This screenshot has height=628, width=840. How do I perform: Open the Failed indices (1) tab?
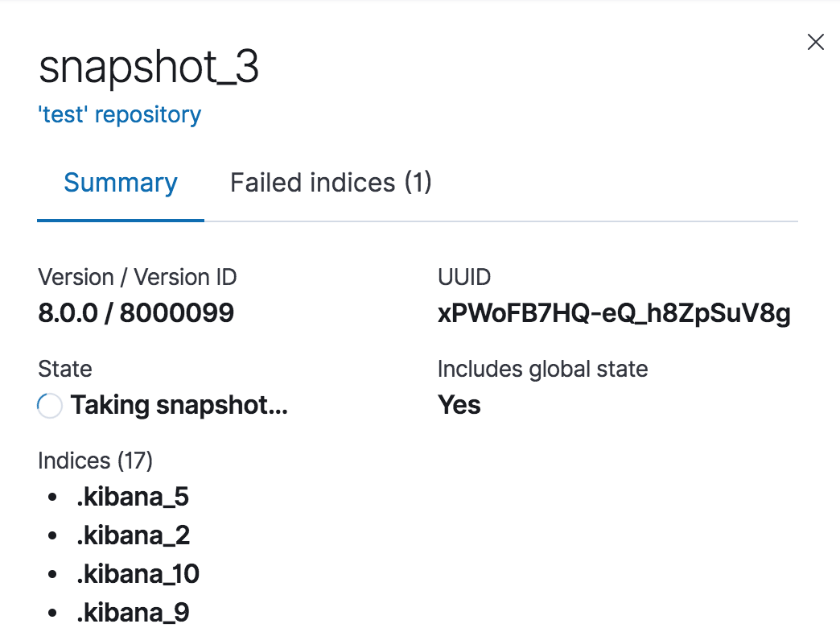pyautogui.click(x=331, y=183)
